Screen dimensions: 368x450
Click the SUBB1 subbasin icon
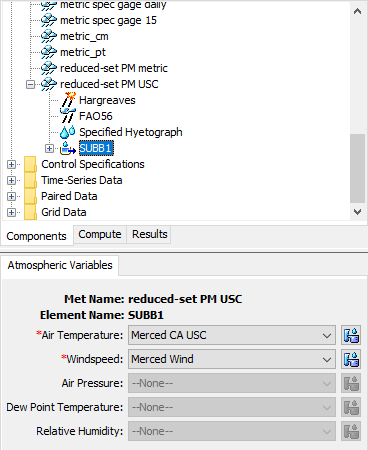pos(68,148)
